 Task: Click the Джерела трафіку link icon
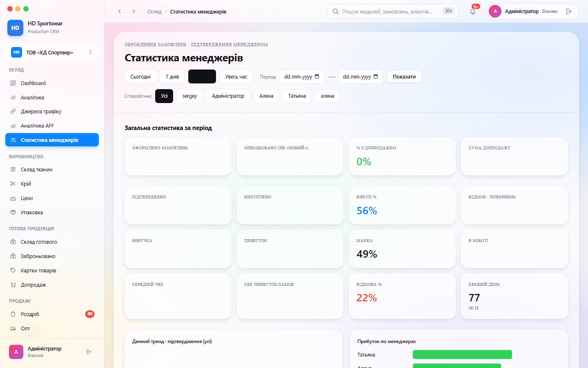tap(13, 111)
